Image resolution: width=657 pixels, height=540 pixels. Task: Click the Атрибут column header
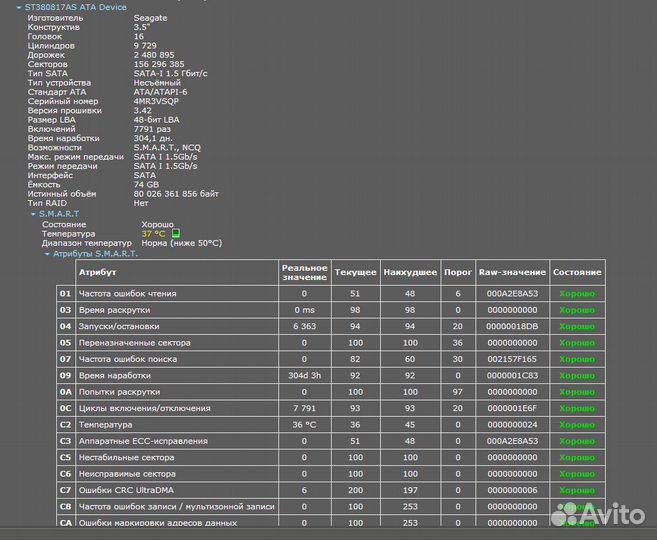coord(98,272)
